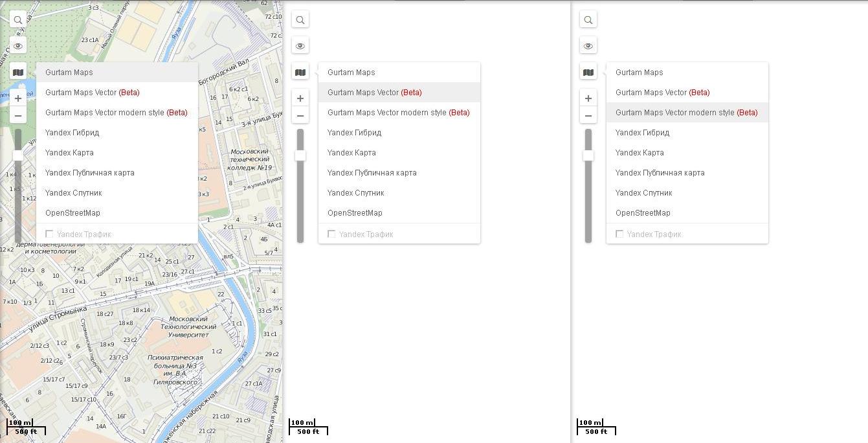Click the minus zoom button in the right panel
This screenshot has width=868, height=443.
[x=588, y=116]
